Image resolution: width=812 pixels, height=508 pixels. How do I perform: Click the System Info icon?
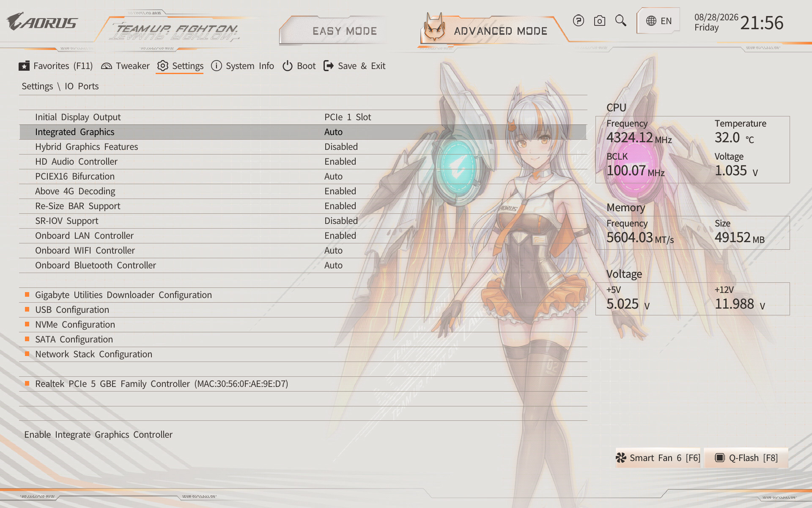coord(217,66)
